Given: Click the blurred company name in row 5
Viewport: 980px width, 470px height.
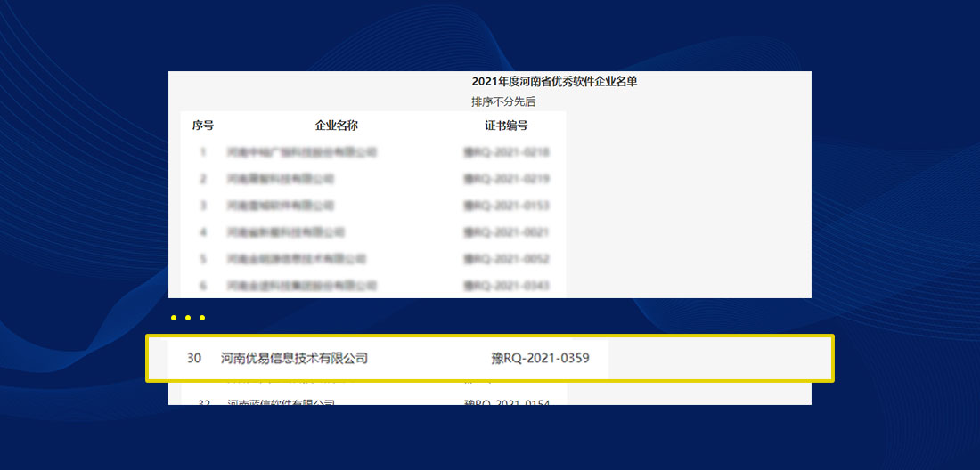Looking at the screenshot, I should coord(297,259).
